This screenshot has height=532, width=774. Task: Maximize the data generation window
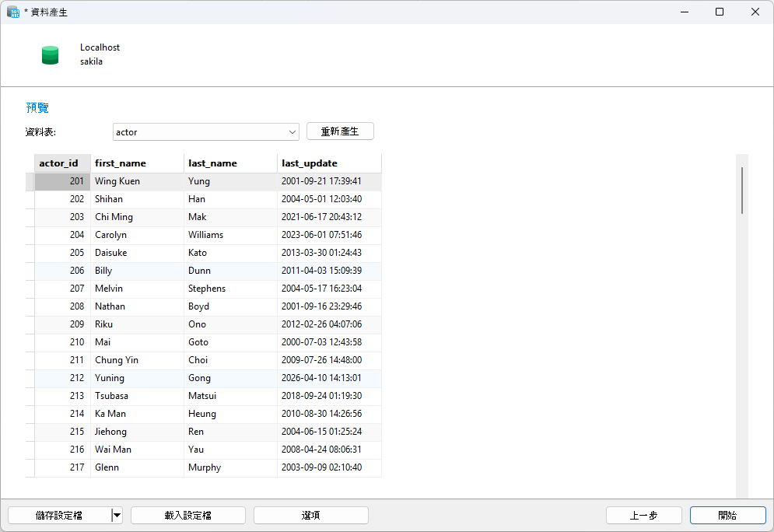click(x=720, y=12)
